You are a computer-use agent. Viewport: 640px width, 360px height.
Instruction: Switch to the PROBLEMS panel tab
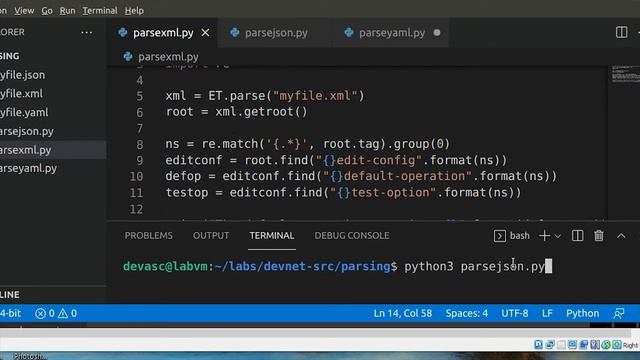point(149,236)
